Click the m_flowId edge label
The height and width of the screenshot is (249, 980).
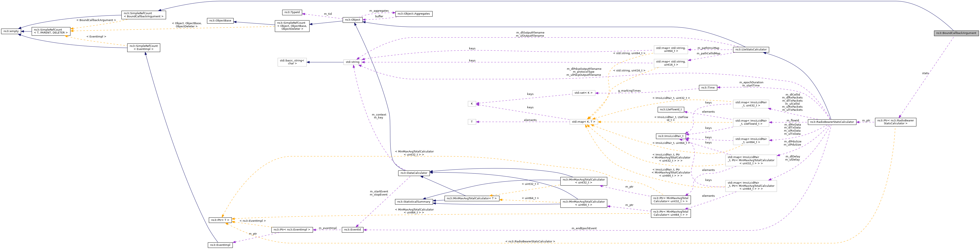793,120
